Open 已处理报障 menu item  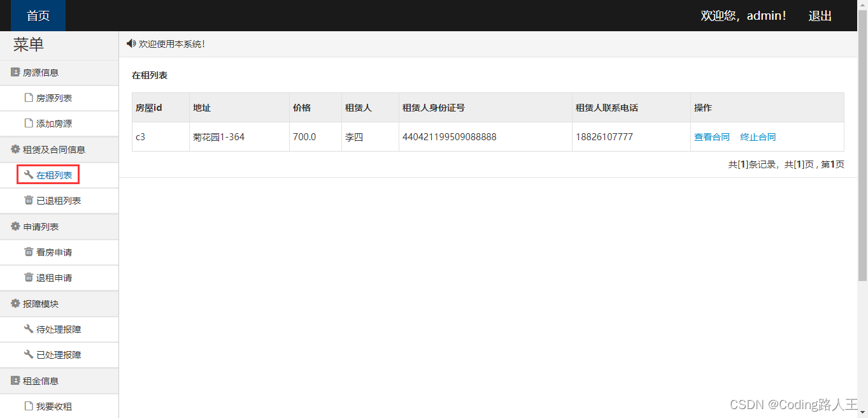(x=59, y=355)
